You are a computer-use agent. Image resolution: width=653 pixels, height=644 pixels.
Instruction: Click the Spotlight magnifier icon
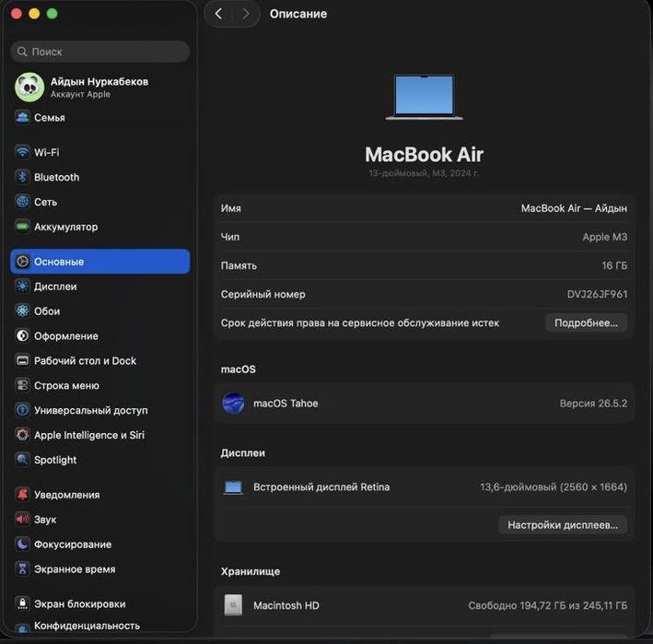[x=22, y=460]
